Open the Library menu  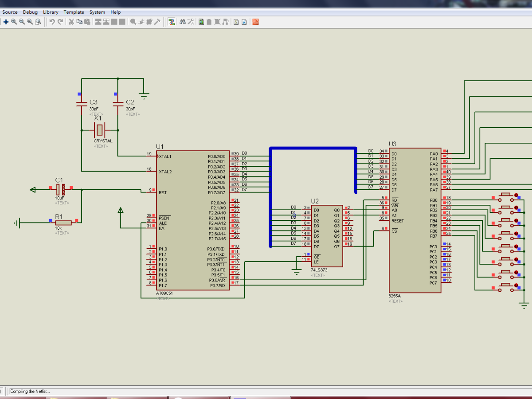51,12
